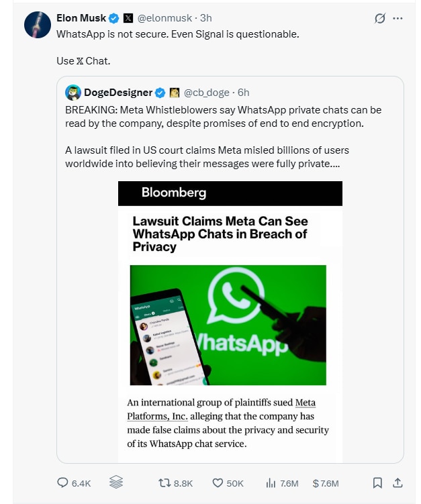
Task: Click the DogeDesigner name in quoted post
Action: coord(118,92)
